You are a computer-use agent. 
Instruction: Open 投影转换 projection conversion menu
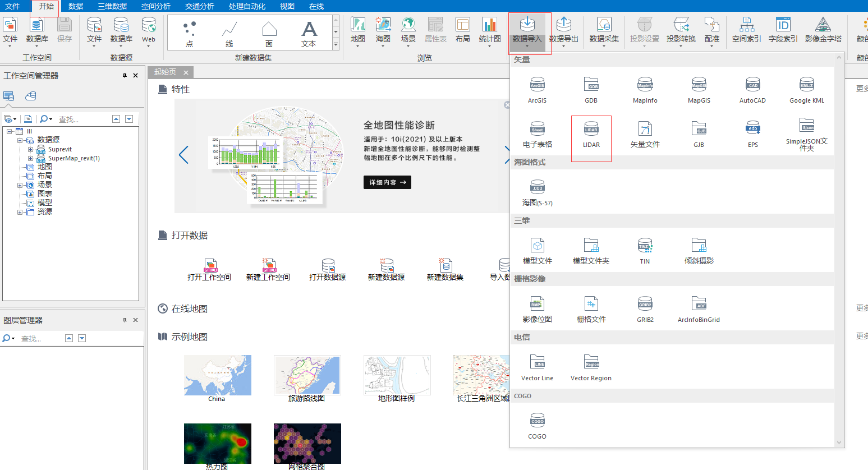point(681,31)
